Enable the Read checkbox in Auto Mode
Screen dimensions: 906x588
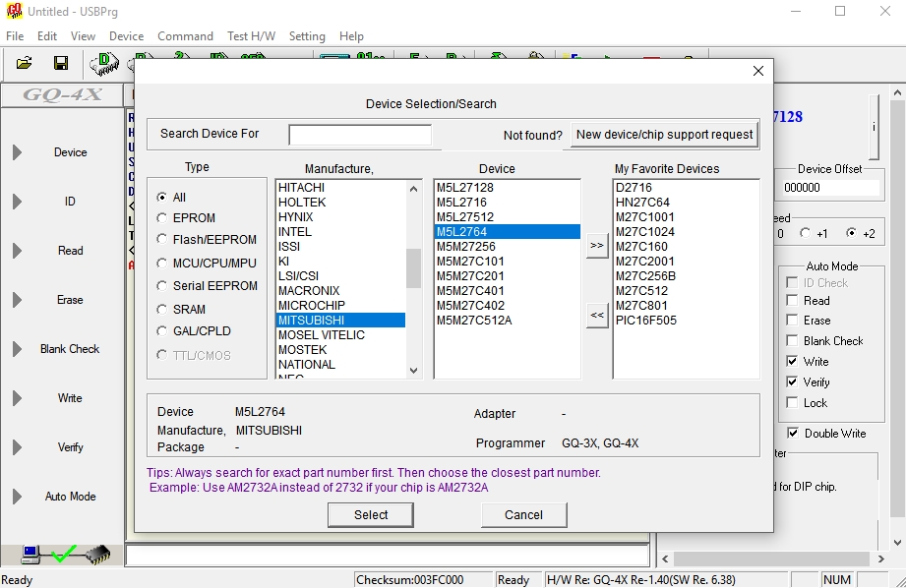(792, 300)
